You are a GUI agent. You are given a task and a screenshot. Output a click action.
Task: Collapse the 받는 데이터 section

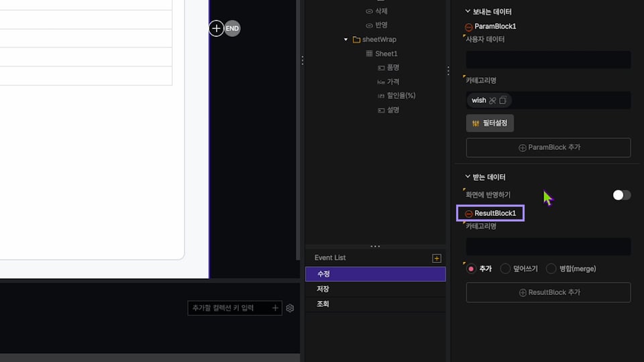(x=468, y=176)
